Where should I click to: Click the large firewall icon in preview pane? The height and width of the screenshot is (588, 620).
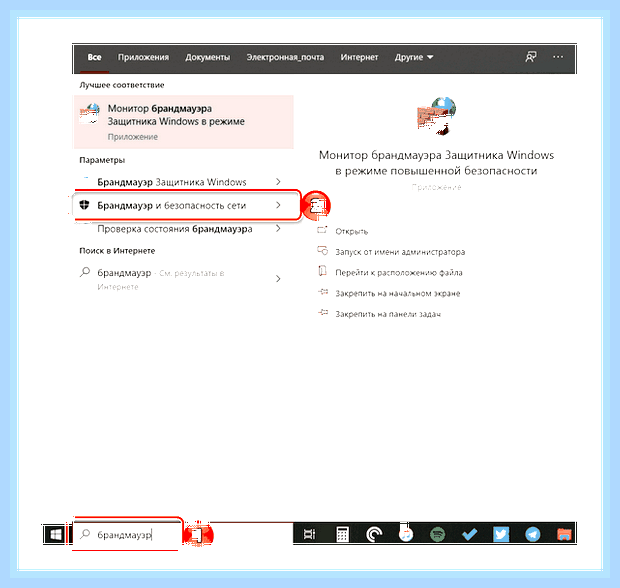click(x=437, y=116)
